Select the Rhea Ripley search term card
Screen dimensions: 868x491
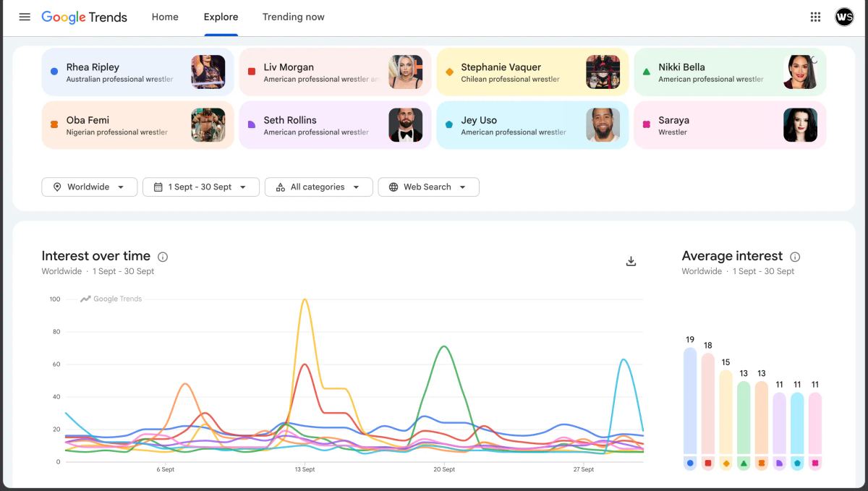pos(137,72)
